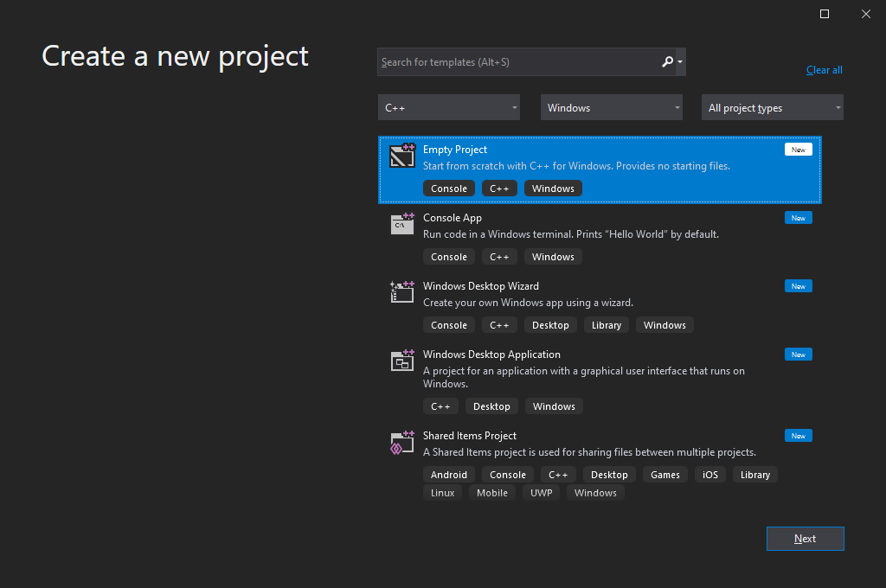Maximize the new project window

coord(825,14)
